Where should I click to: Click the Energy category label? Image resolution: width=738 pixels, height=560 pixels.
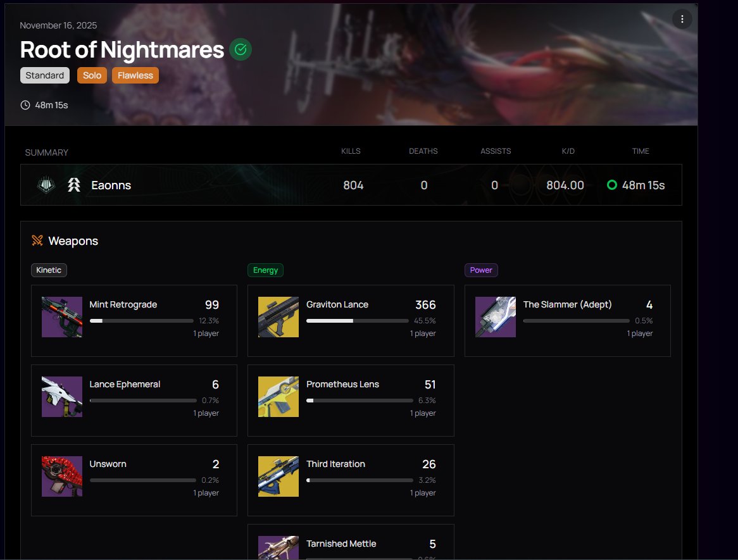[265, 270]
